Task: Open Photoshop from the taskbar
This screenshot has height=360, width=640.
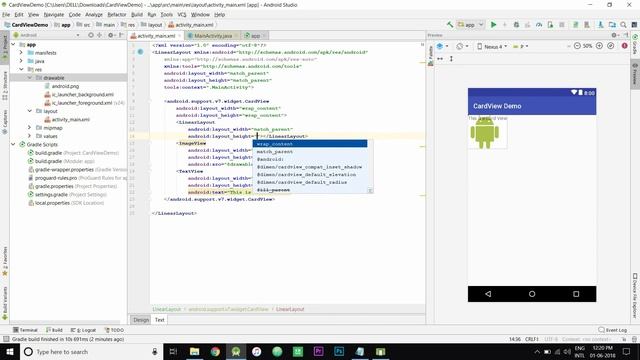Action: click(339, 351)
